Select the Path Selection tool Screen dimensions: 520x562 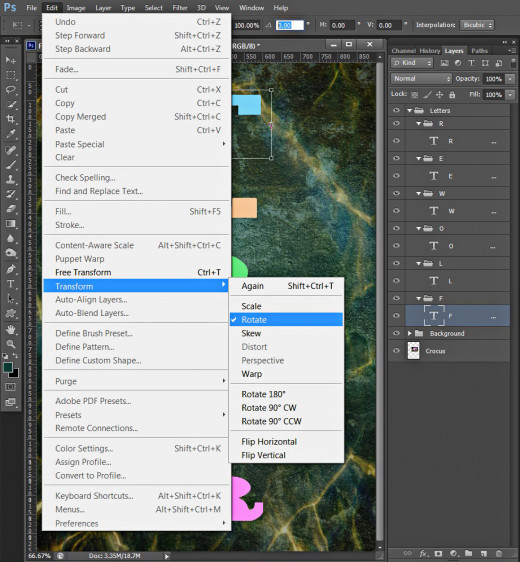pos(11,299)
